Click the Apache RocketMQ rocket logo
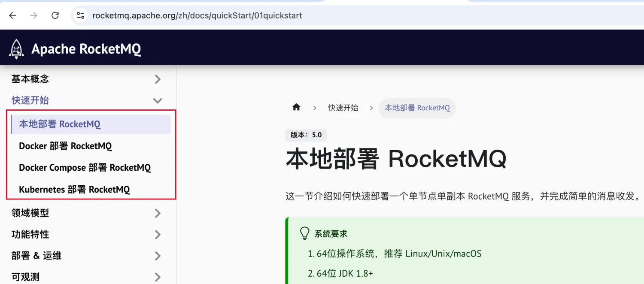This screenshot has height=284, width=644. (x=16, y=48)
